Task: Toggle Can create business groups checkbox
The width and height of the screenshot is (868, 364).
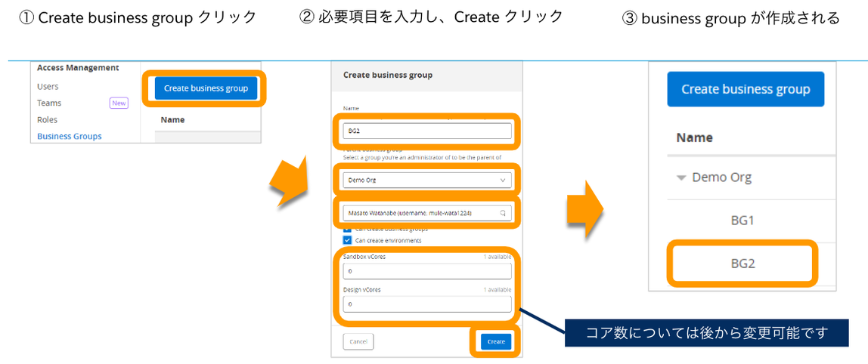Action: point(347,229)
